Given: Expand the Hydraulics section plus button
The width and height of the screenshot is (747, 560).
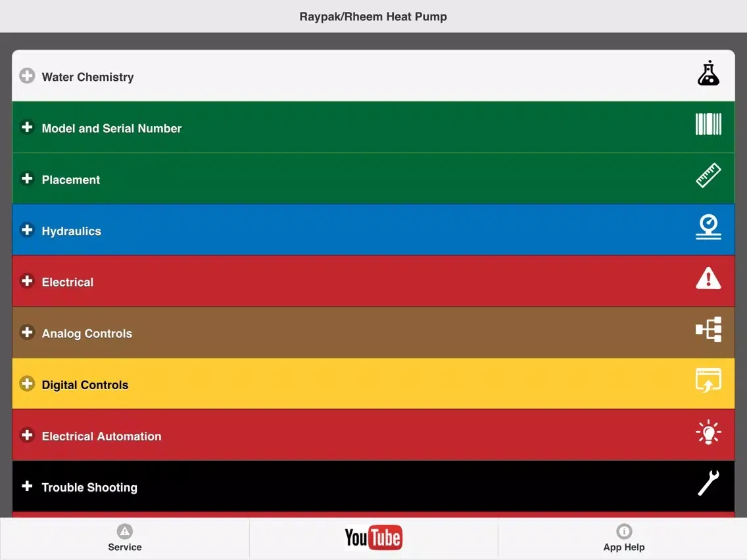Looking at the screenshot, I should tap(27, 230).
